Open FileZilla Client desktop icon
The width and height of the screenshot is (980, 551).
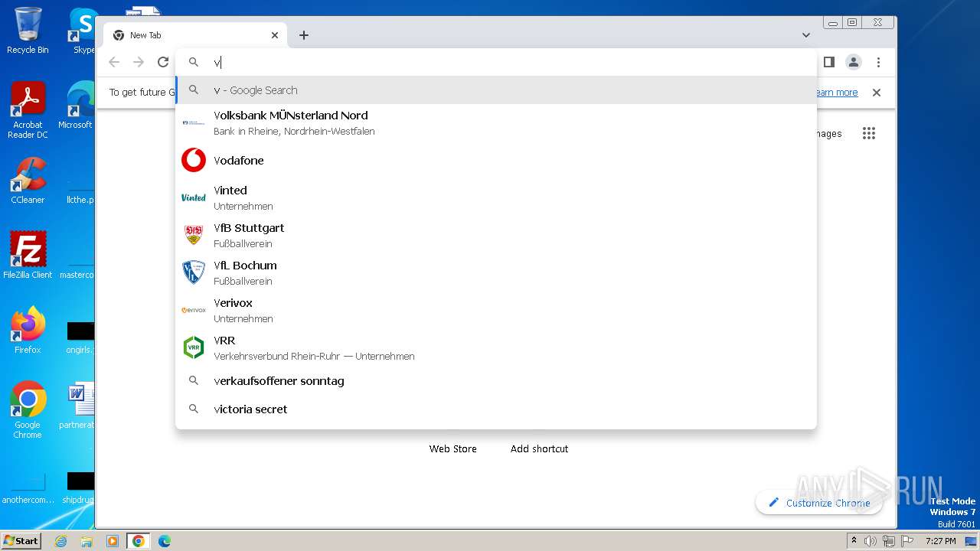[28, 256]
